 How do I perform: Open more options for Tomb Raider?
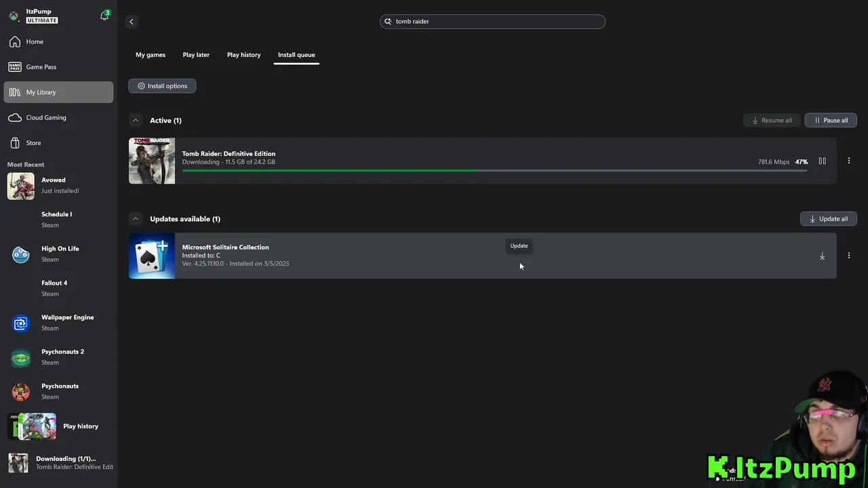848,161
